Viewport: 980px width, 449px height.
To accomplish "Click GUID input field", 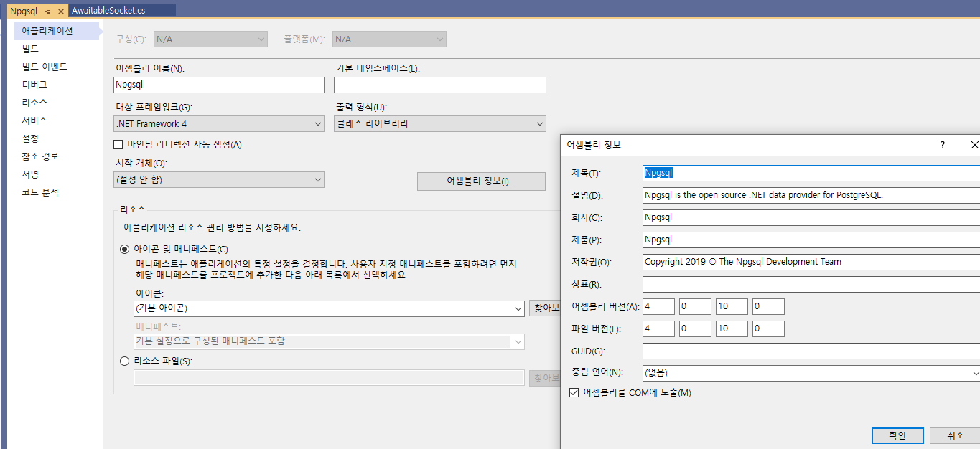I will click(811, 351).
